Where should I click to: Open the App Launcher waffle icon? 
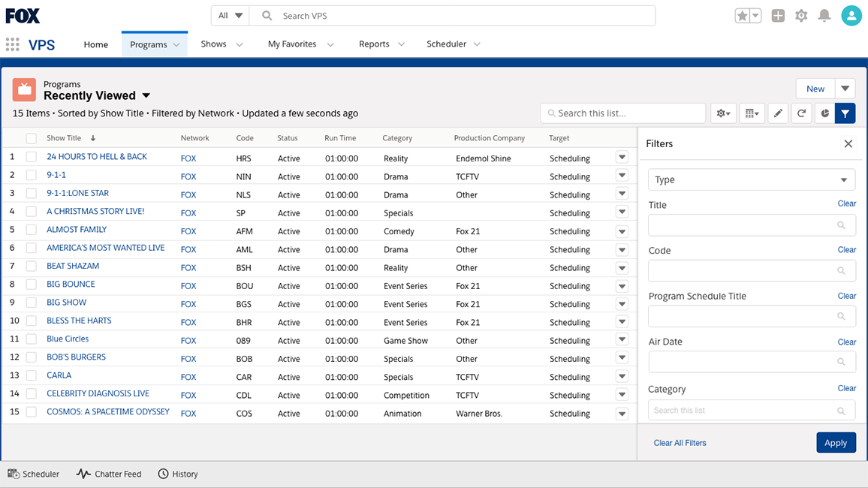[x=12, y=44]
